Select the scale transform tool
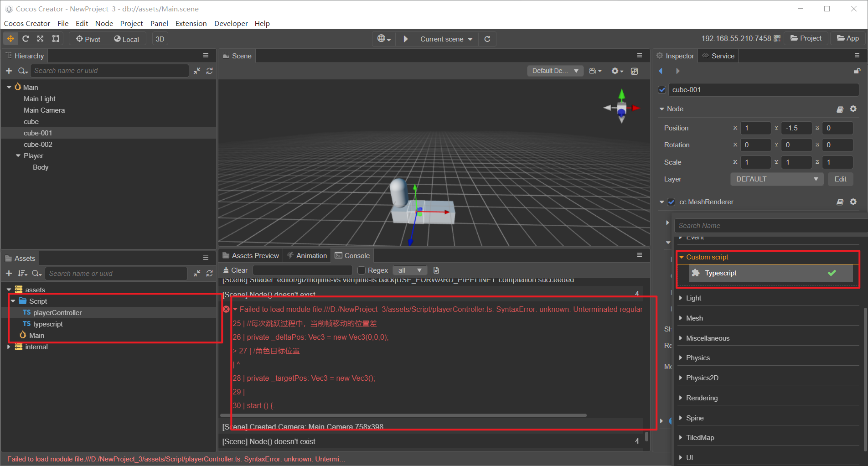Image resolution: width=868 pixels, height=466 pixels. (x=41, y=39)
